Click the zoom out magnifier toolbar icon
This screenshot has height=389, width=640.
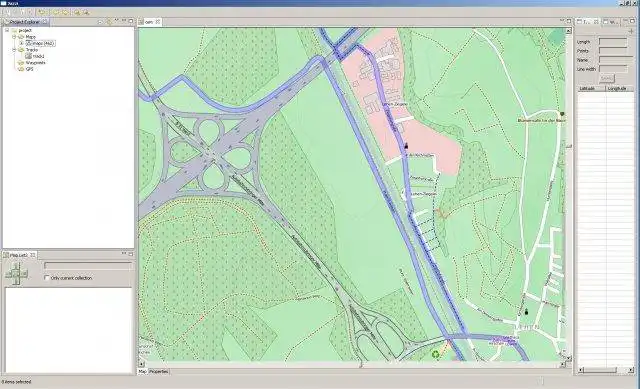[86, 12]
